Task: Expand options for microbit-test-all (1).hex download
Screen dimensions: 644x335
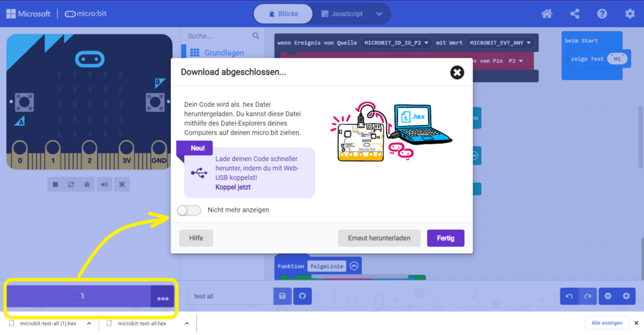Action: 89,324
